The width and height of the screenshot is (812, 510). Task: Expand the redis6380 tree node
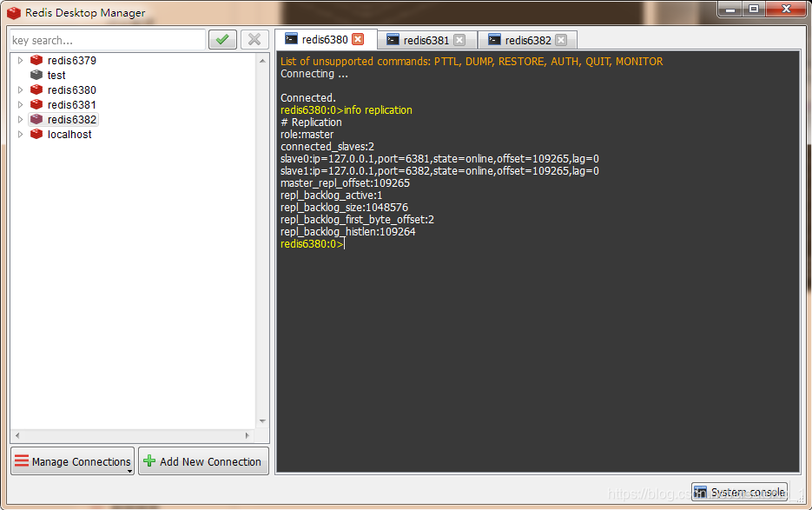20,89
